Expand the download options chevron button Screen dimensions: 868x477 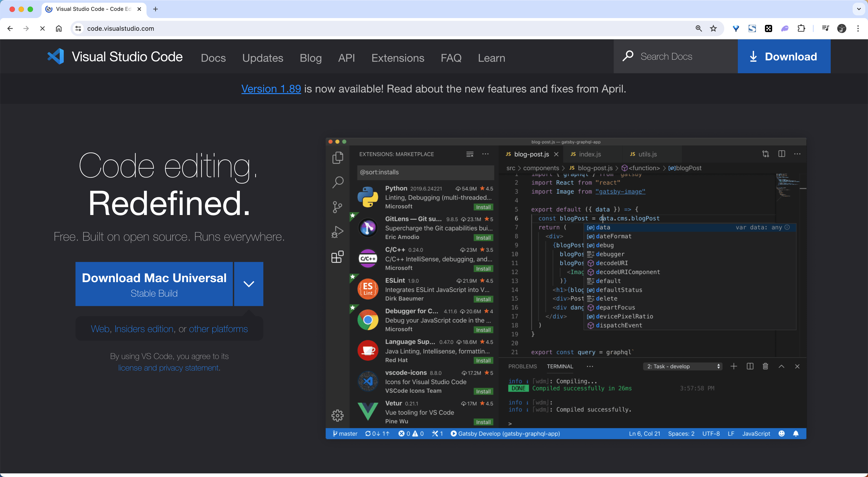249,284
